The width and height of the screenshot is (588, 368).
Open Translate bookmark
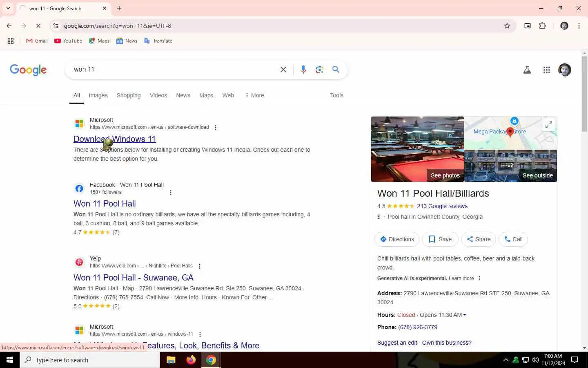158,41
